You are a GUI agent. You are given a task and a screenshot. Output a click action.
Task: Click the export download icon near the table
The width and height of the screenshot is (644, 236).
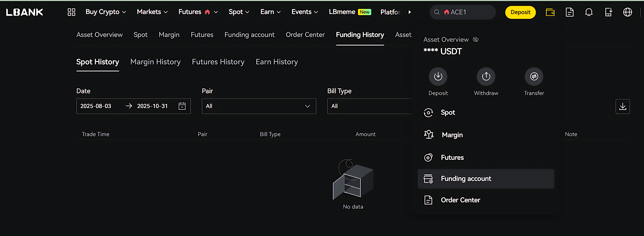(623, 106)
